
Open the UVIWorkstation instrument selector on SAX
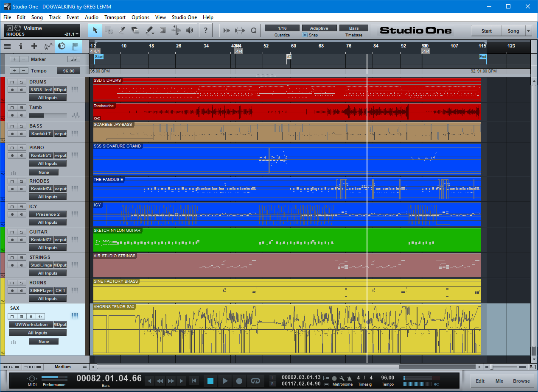tap(31, 324)
